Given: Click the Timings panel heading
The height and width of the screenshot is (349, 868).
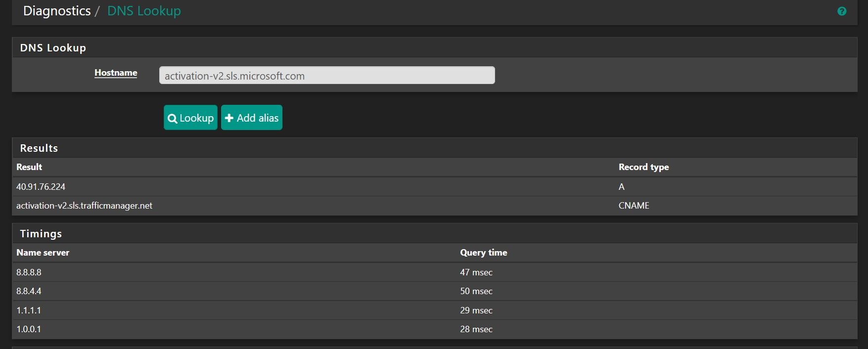Looking at the screenshot, I should click(x=41, y=234).
